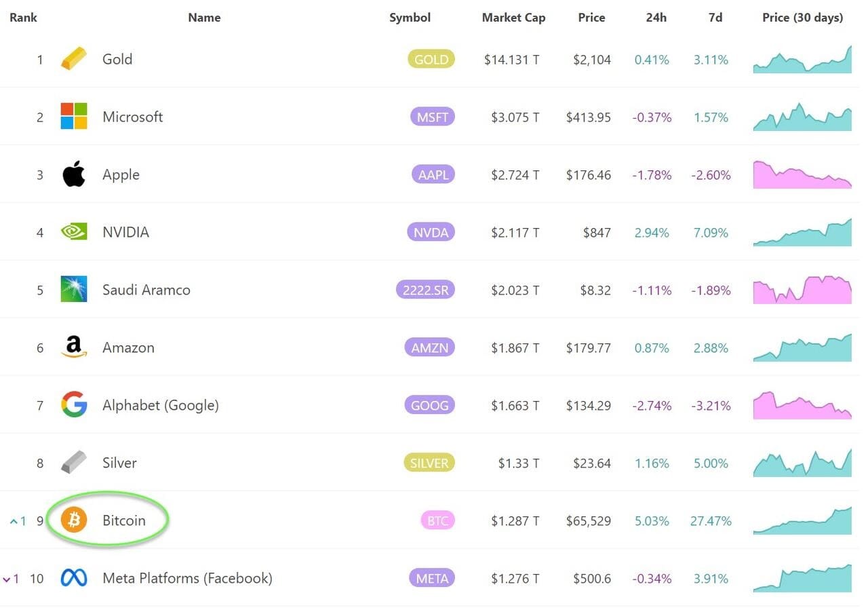Open Microsoft's 30-day price chart

(802, 117)
